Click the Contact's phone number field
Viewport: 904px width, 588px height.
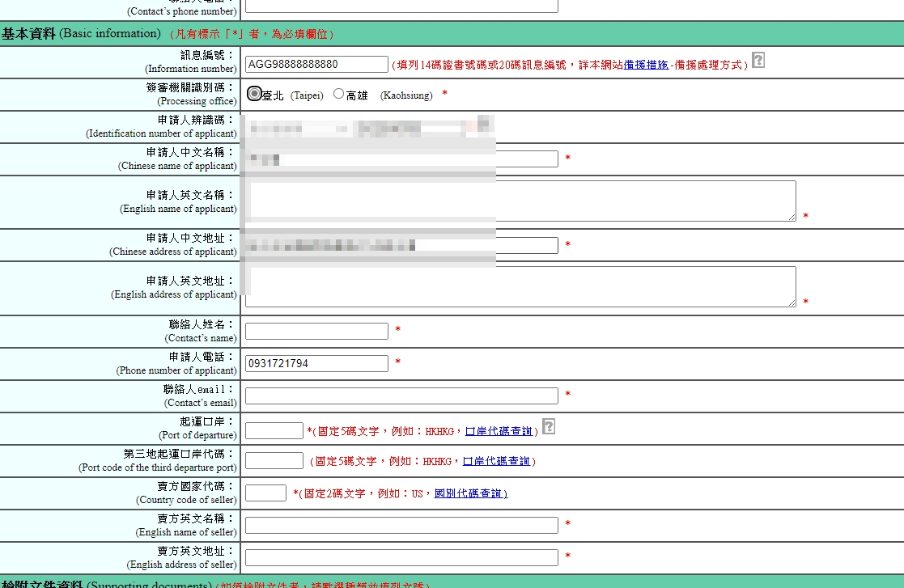pos(402,6)
